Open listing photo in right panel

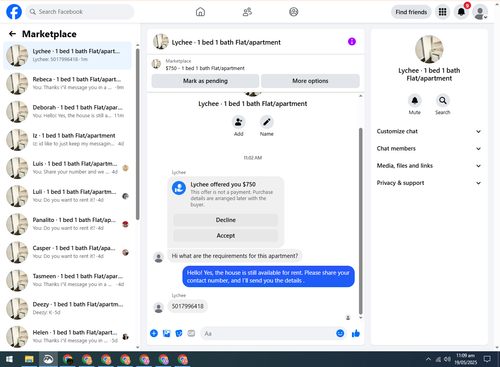(429, 49)
